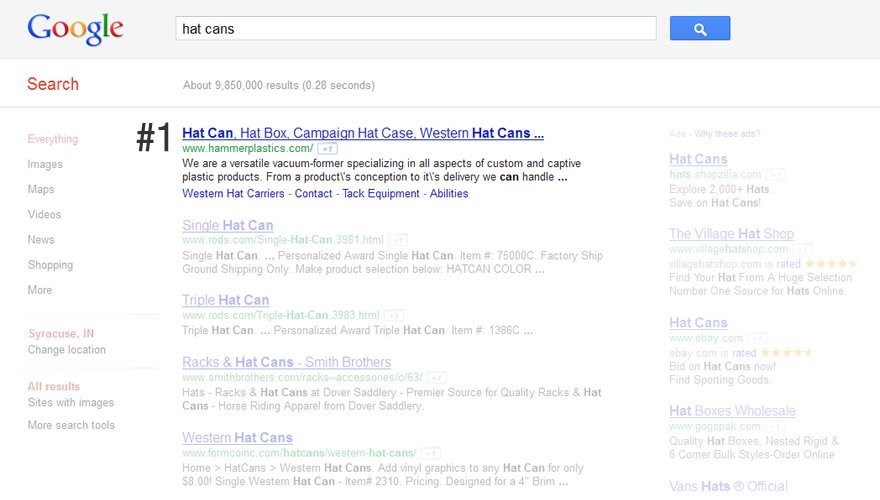Click the blue search magnifier button
880x500 pixels.
click(700, 28)
